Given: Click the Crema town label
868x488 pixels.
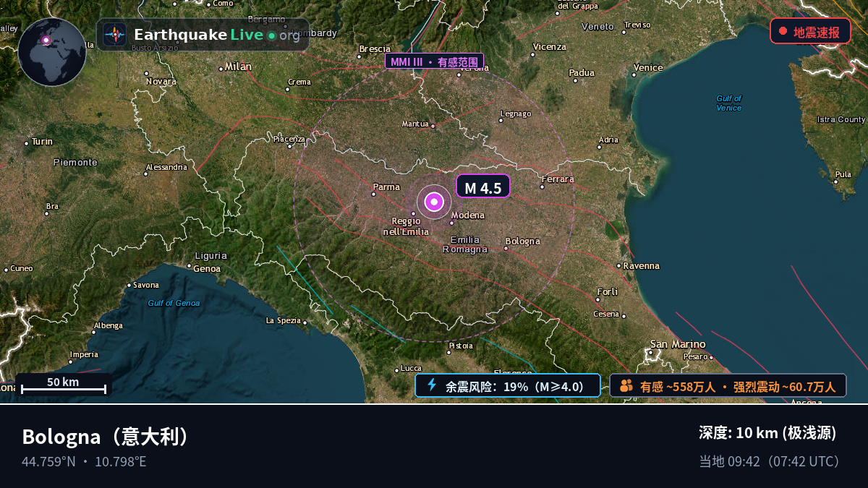Looking at the screenshot, I should (299, 82).
